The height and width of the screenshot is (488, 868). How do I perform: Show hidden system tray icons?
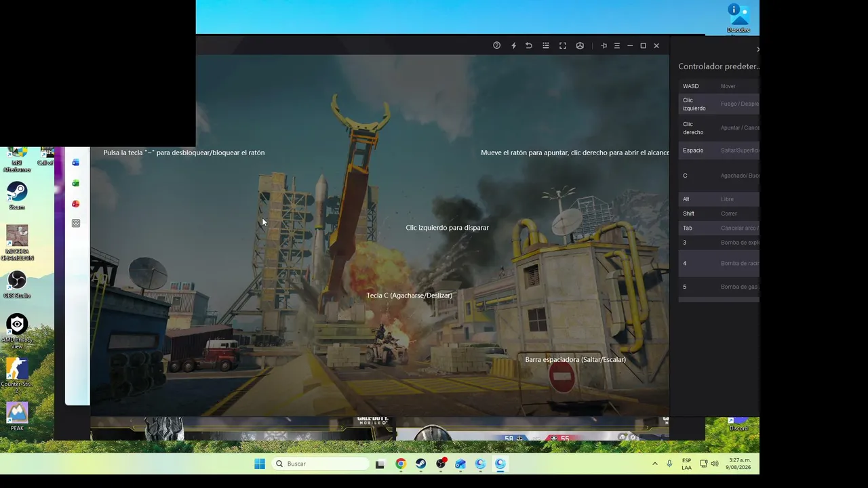(x=654, y=464)
